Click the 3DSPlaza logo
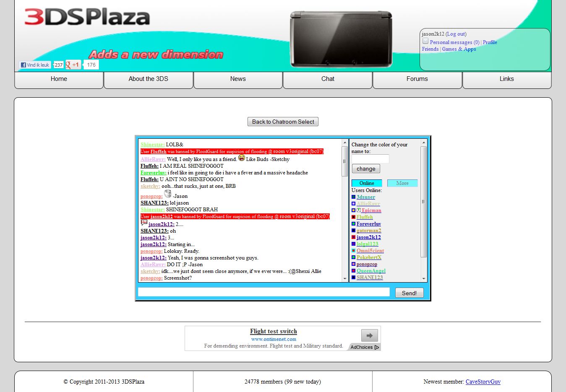The image size is (566, 392). click(87, 17)
